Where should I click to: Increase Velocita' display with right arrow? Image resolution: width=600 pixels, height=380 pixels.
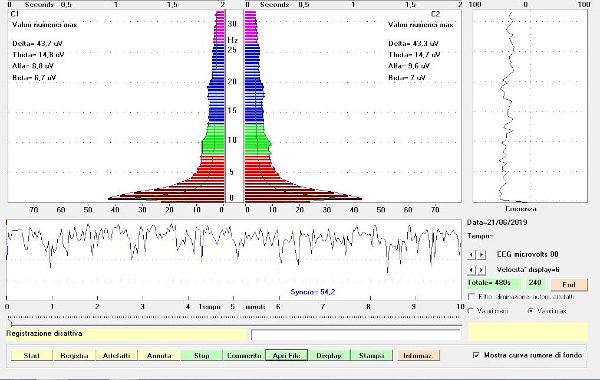point(481,270)
